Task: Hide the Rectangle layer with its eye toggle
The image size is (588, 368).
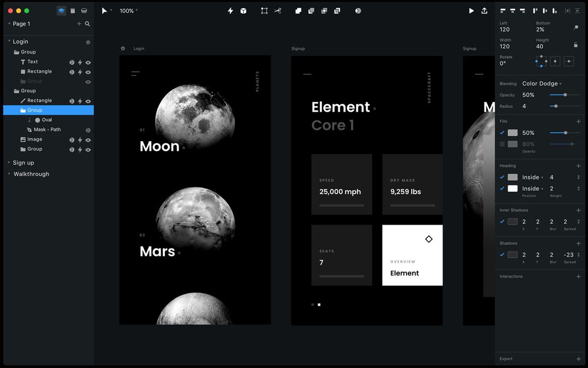Action: click(x=88, y=72)
